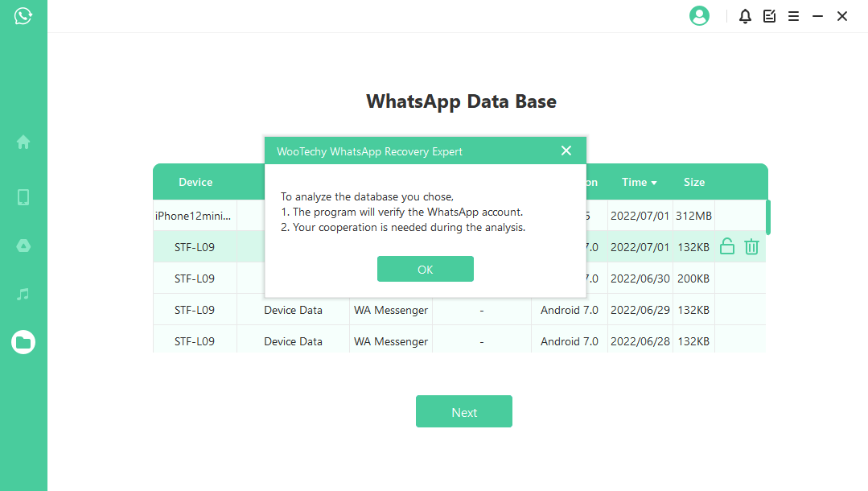Close the WooTechy recovery dialog
Screen dimensions: 868x491
pyautogui.click(x=566, y=151)
